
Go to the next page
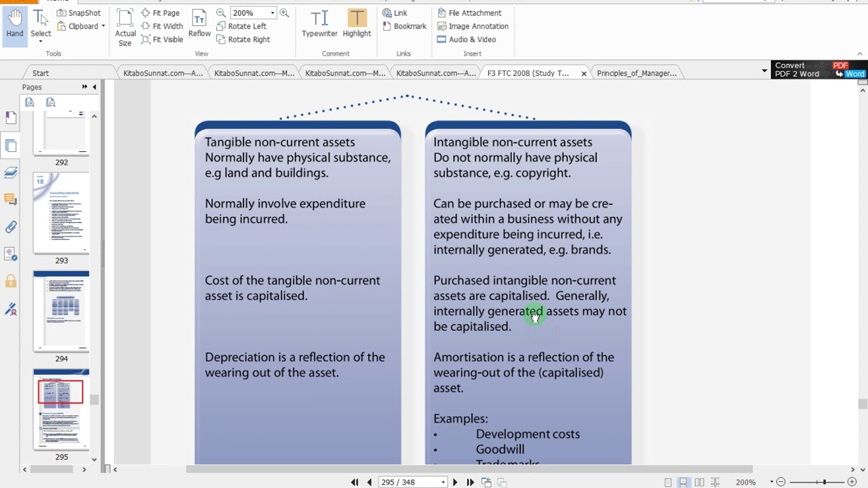coord(455,482)
